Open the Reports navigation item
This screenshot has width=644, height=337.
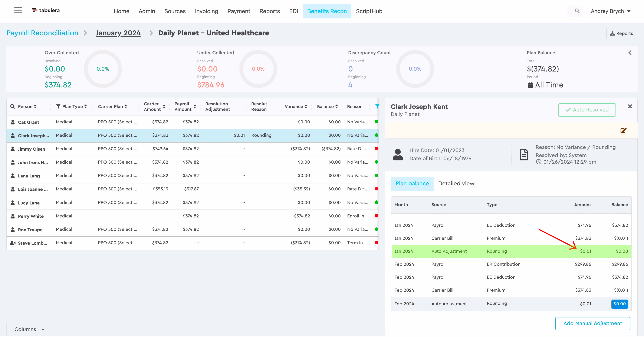coord(269,11)
